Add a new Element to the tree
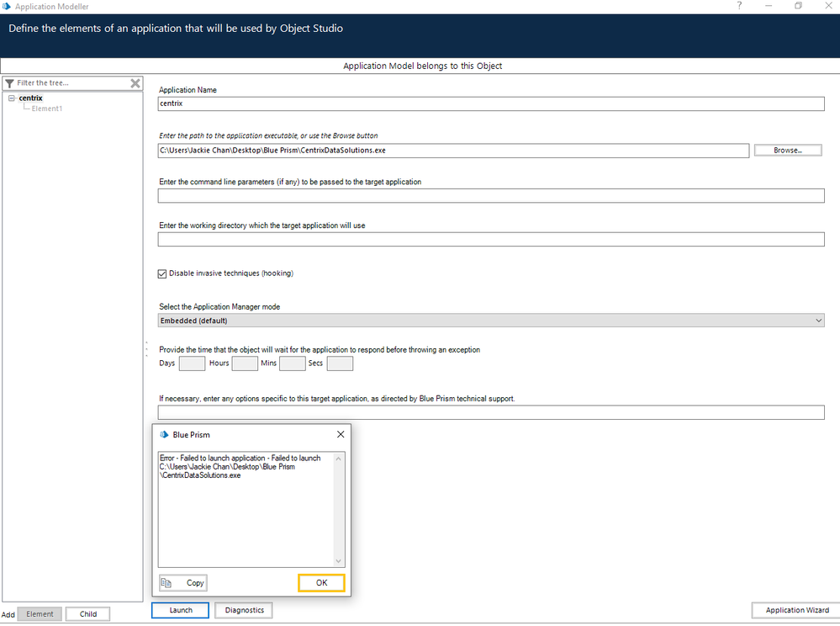This screenshot has height=626, width=840. tap(40, 614)
